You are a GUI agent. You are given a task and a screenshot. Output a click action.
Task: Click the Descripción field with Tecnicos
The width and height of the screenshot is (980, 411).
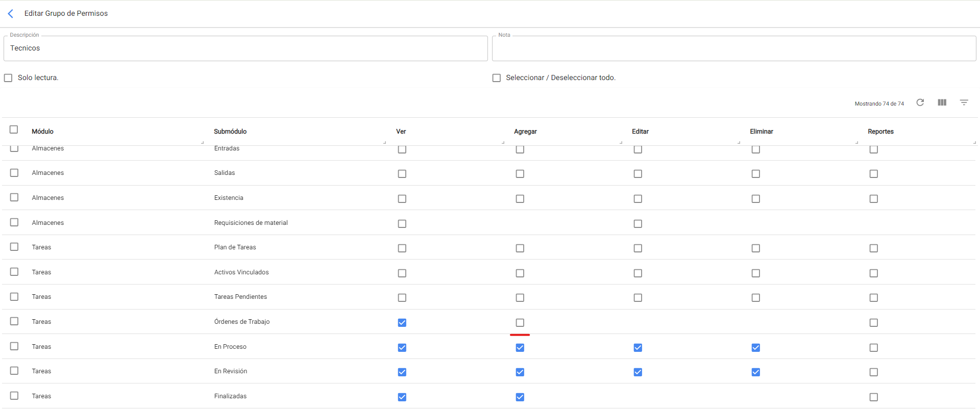coord(245,48)
